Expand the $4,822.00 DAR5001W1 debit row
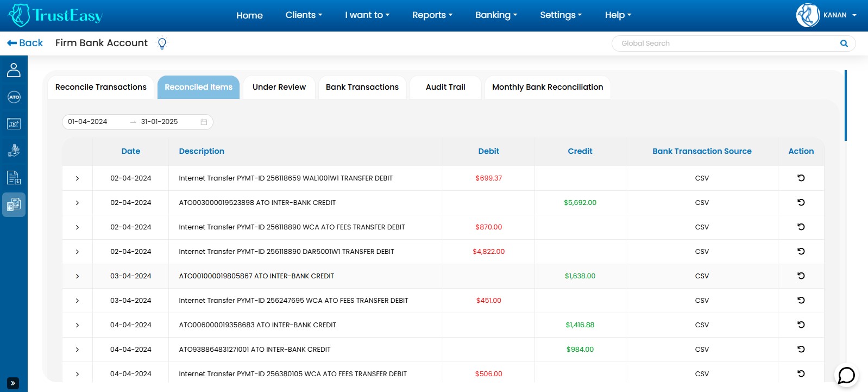Viewport: 868px width, 392px height. coord(77,252)
